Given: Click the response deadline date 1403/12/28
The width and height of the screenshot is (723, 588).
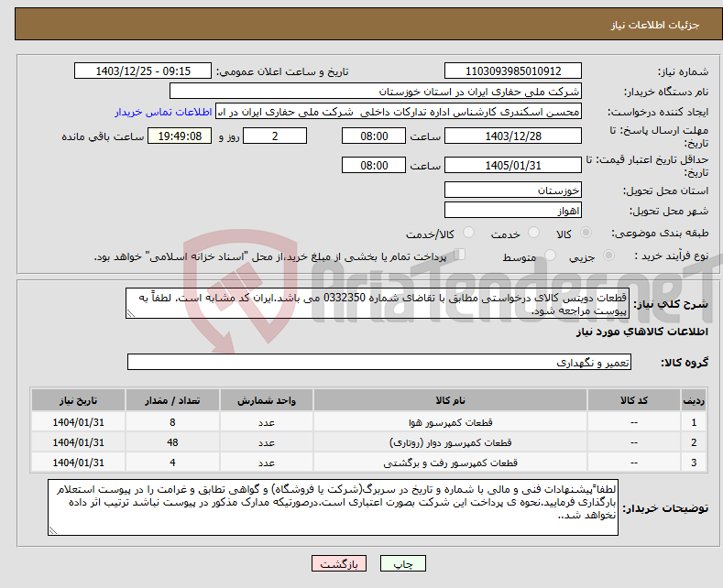Looking at the screenshot, I should tap(513, 136).
